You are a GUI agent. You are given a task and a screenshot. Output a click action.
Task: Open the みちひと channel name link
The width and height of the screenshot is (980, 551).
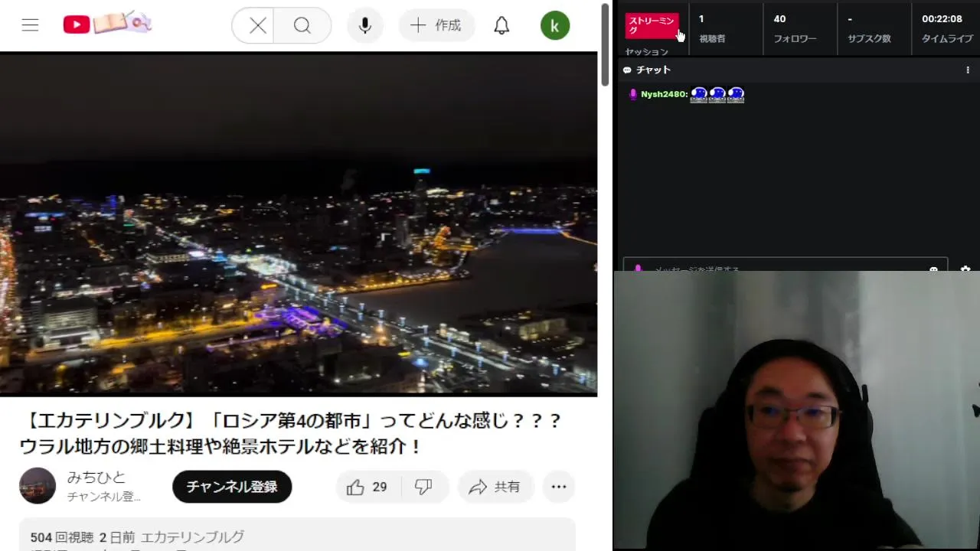click(96, 478)
